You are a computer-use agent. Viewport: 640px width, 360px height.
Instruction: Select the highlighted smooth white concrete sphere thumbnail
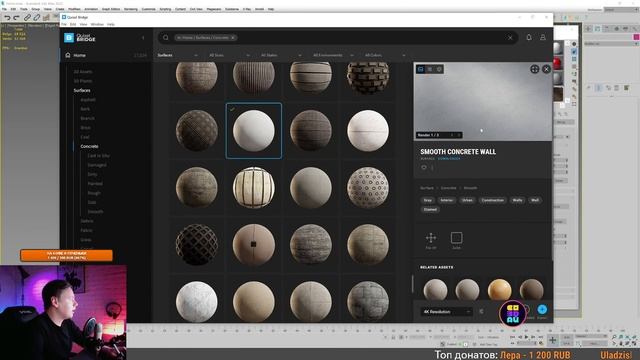[x=253, y=131]
